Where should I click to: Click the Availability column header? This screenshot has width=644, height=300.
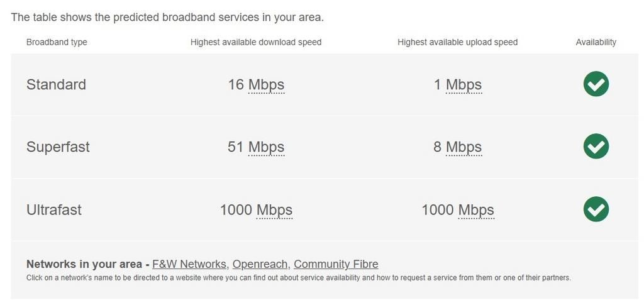click(x=596, y=42)
